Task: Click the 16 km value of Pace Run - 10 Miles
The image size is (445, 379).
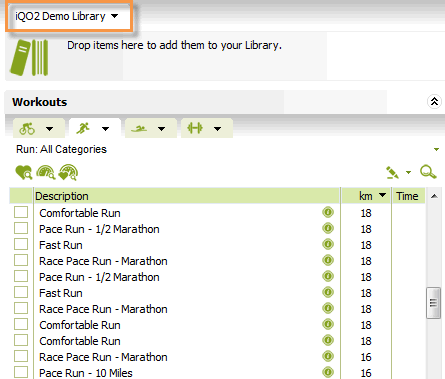Action: 366,373
